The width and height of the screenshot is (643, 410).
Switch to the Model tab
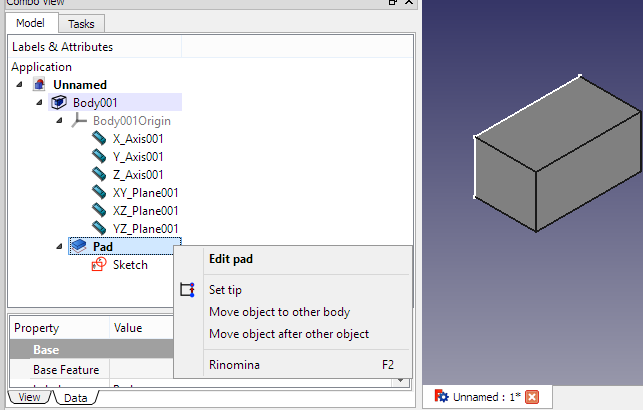[30, 23]
